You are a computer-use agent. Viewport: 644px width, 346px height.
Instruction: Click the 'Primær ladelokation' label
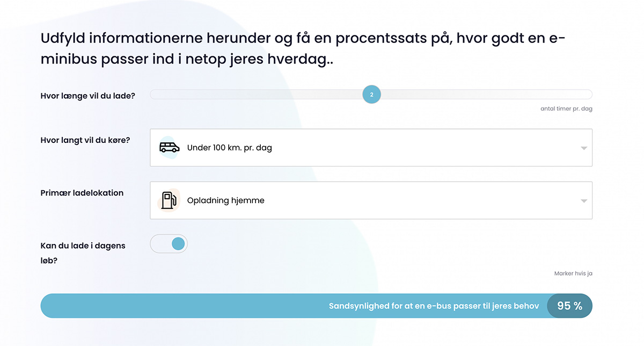(x=82, y=193)
